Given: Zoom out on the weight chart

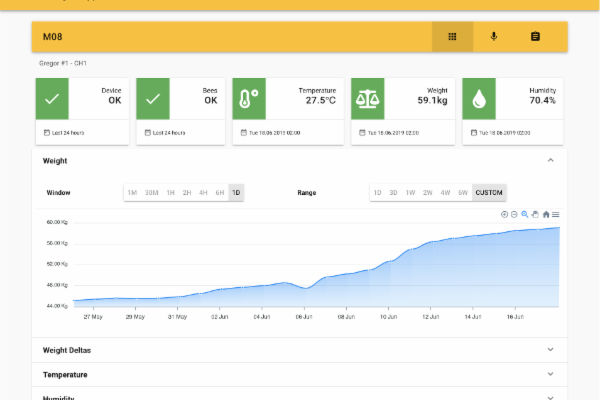Looking at the screenshot, I should 515,214.
